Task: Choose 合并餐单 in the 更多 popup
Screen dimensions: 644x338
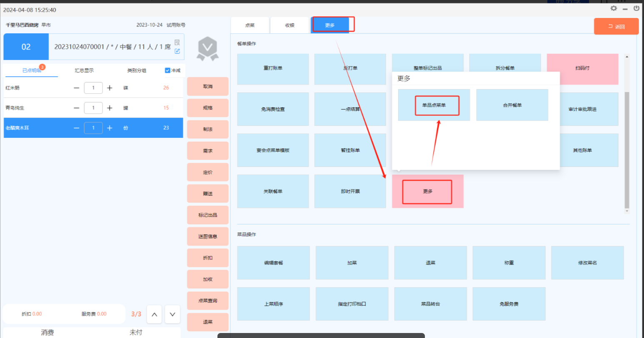Action: [512, 105]
